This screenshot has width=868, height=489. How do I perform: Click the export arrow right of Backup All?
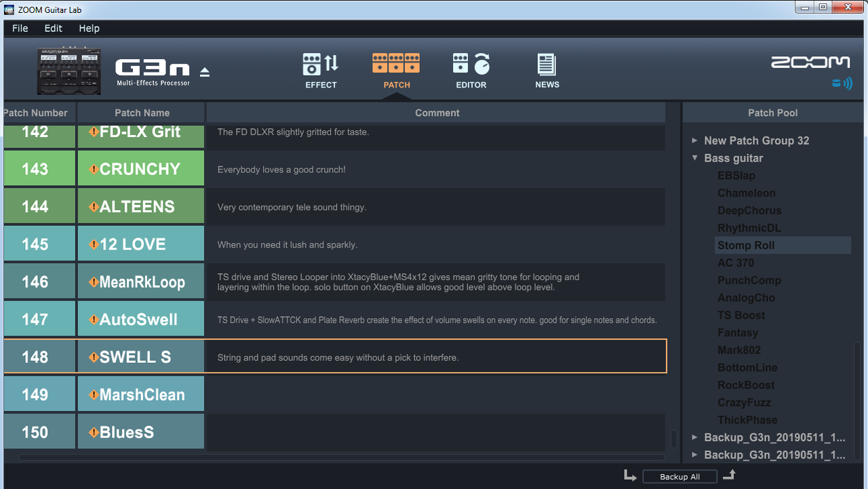(729, 475)
